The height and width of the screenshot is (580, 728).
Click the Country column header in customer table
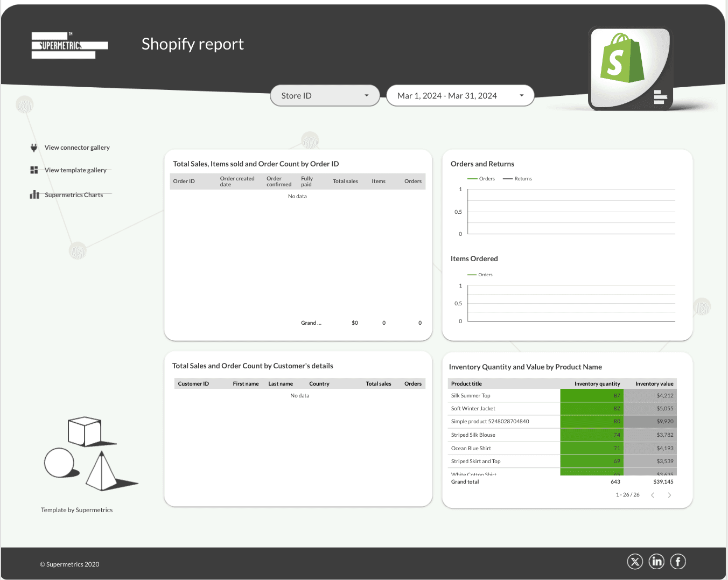point(319,384)
